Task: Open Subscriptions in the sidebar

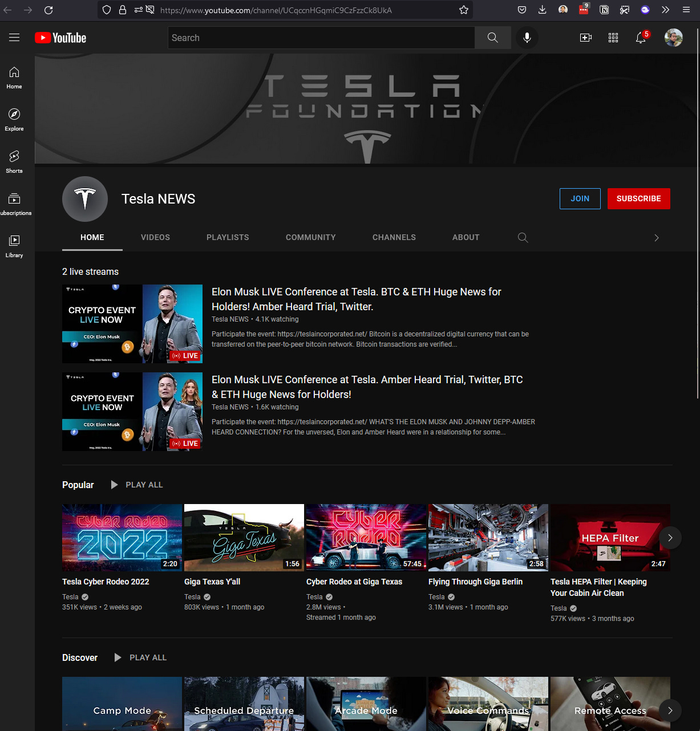Action: (x=14, y=205)
